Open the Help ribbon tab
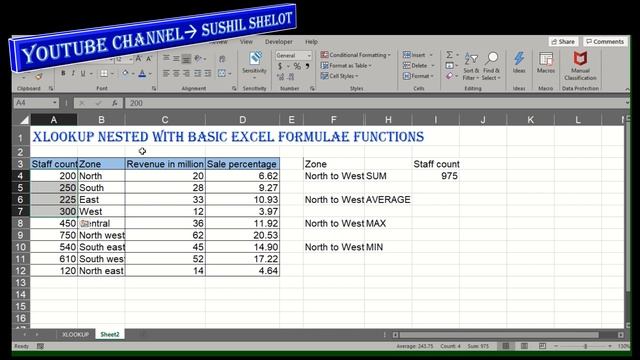 311,42
